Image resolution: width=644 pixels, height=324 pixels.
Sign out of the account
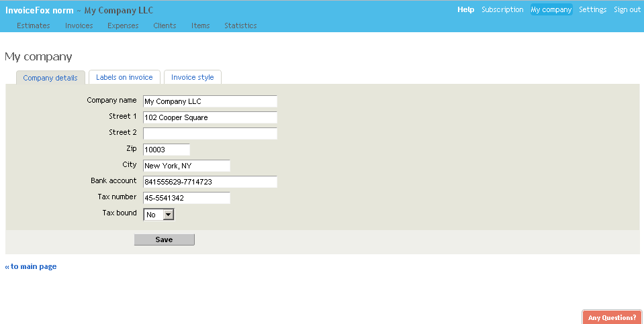point(627,9)
